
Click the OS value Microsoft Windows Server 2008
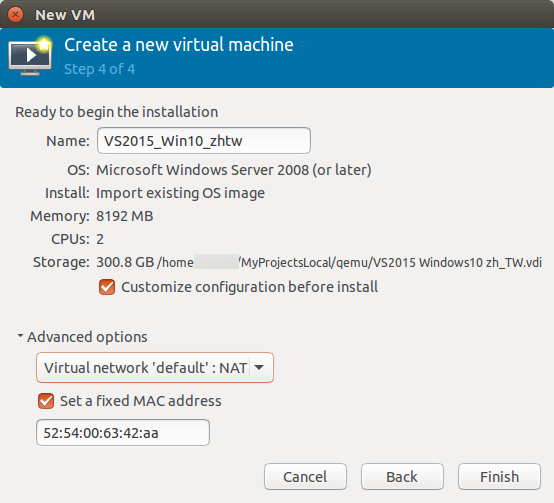(234, 170)
